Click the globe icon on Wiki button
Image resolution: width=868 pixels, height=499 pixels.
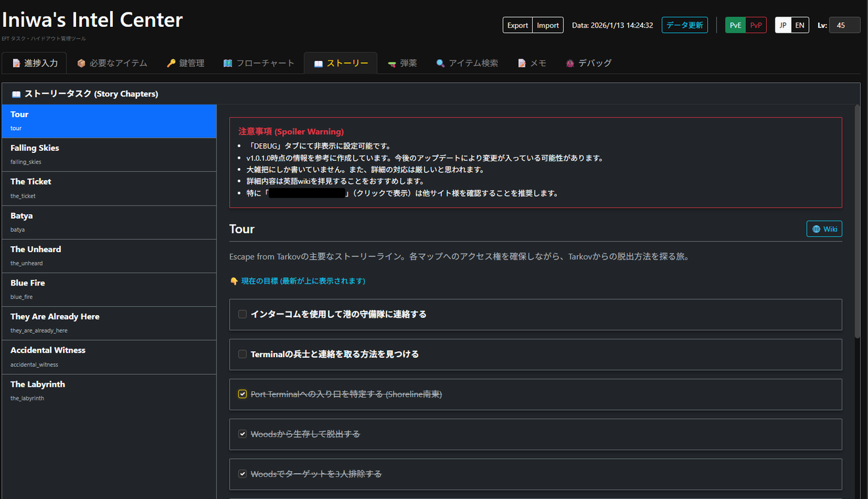816,229
